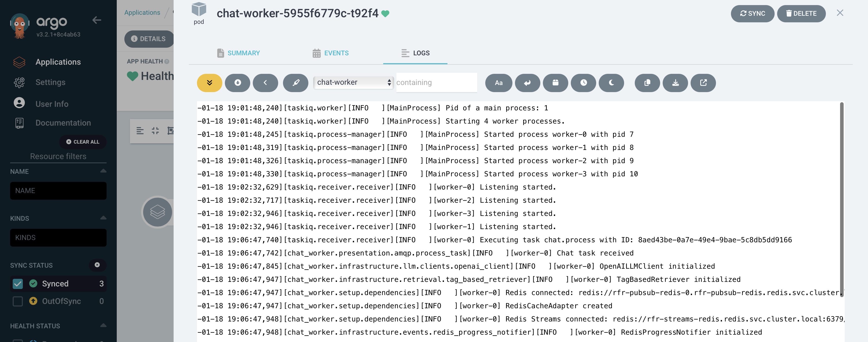Check the OutOfSync status filter
This screenshot has height=342, width=868.
coord(18,301)
